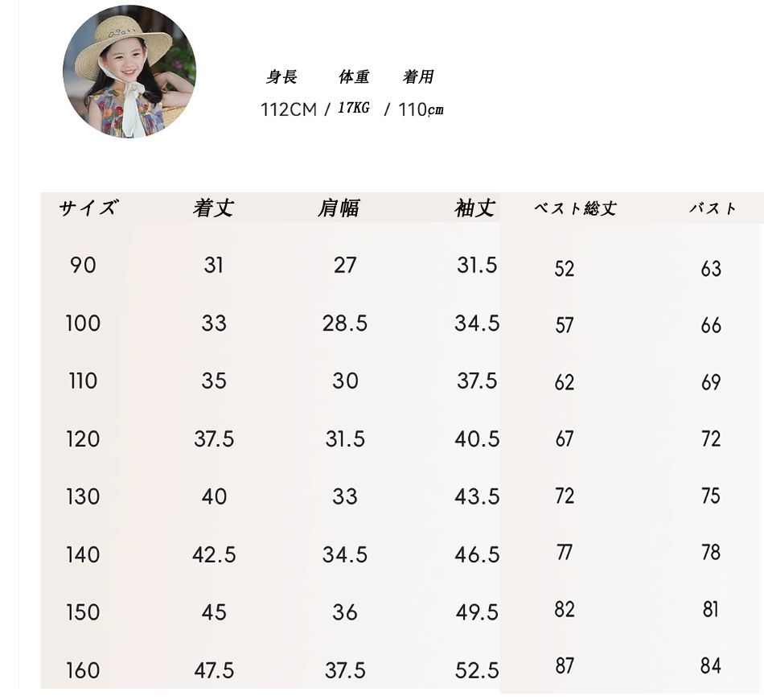Click the 着丈 column header
Image resolution: width=764 pixels, height=700 pixels.
[x=213, y=208]
